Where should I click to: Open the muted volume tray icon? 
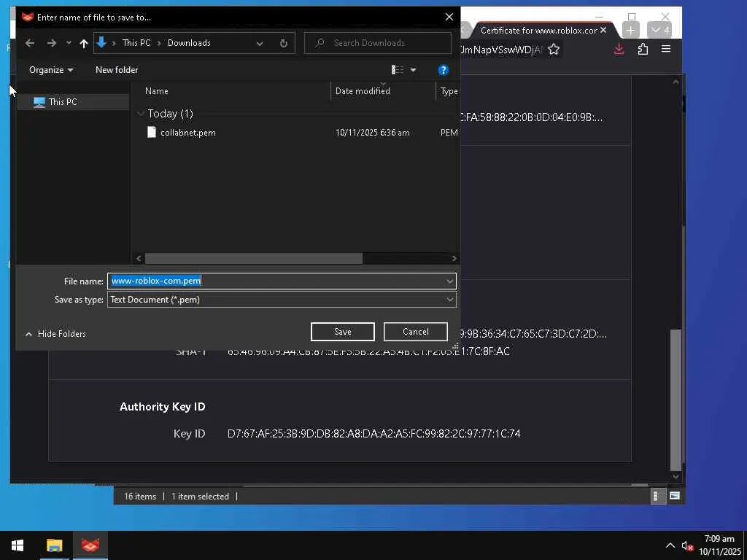(x=687, y=545)
